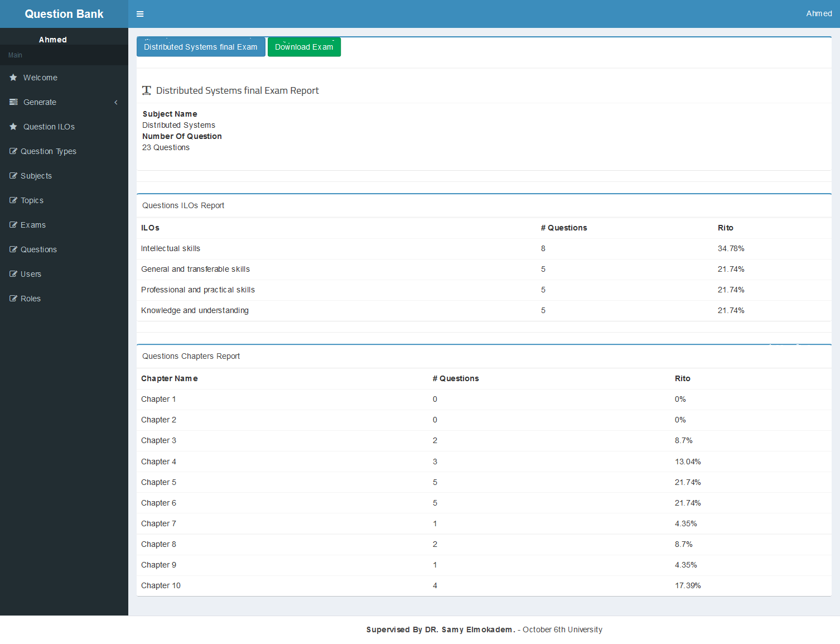Click edit icon beside Topics
This screenshot has width=840, height=644.
tap(13, 200)
